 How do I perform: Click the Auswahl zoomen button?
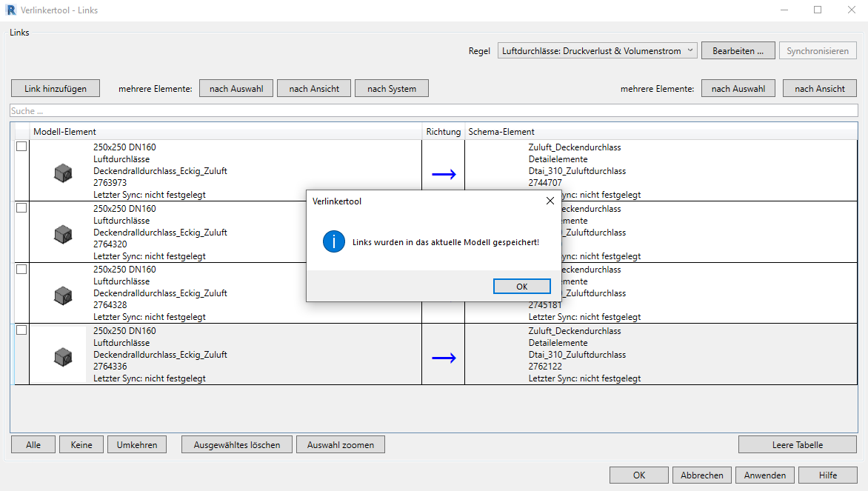(x=340, y=445)
